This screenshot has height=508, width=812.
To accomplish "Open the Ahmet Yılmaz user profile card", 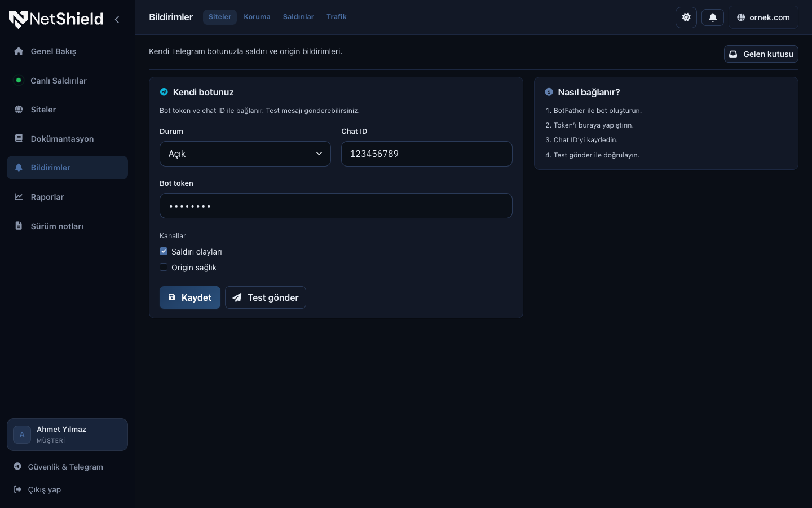I will tap(68, 435).
